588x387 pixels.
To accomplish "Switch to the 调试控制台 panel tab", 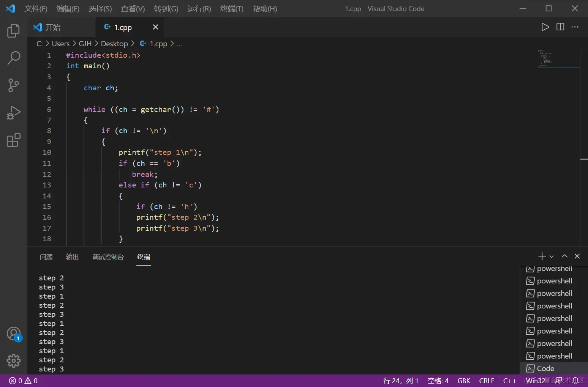I will point(108,257).
